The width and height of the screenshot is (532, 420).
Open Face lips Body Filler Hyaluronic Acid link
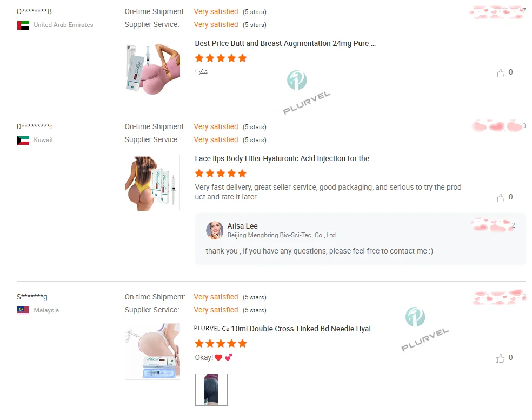coord(285,159)
